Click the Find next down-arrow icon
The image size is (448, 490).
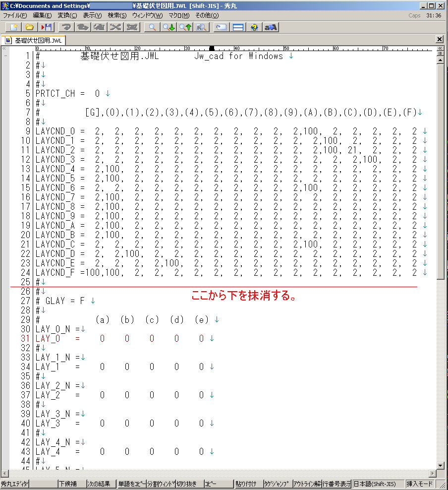coord(169,27)
